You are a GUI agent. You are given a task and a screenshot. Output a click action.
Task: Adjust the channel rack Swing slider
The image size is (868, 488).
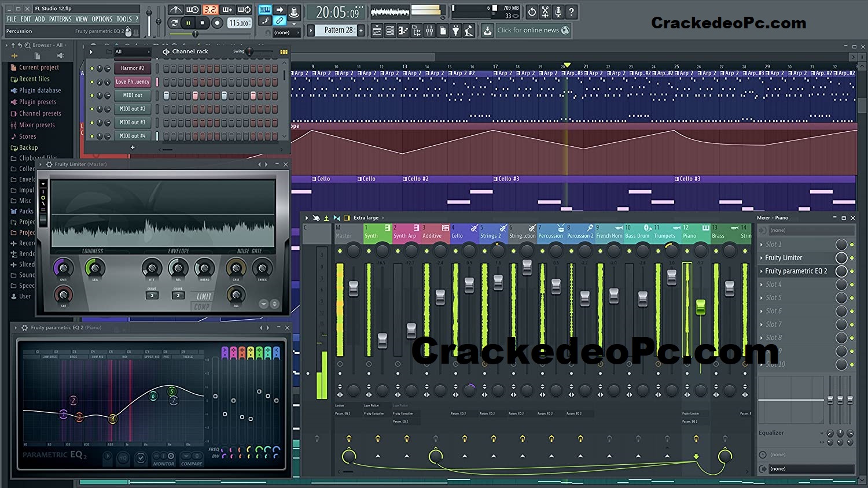pyautogui.click(x=249, y=51)
